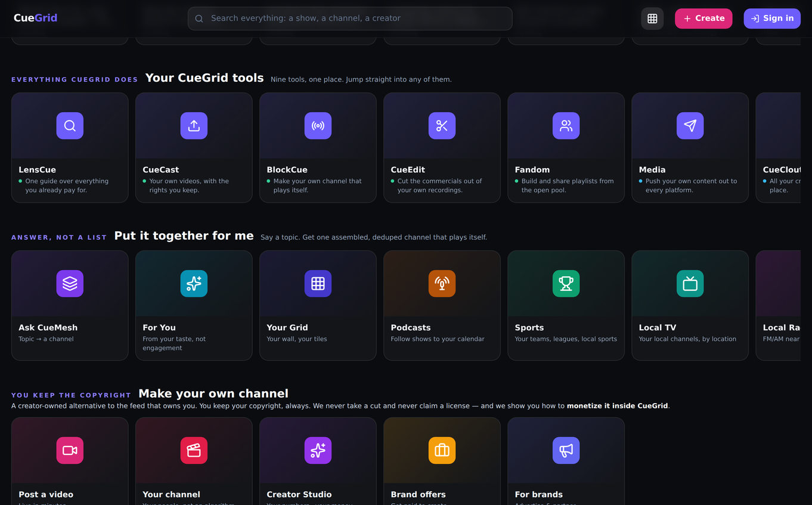Open the CueEdit scissors icon

click(x=442, y=126)
